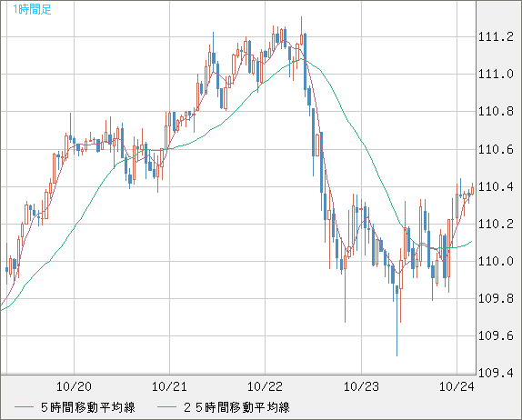The image size is (522, 420).
Task: Click the 10/21 date label
Action: 169,386
